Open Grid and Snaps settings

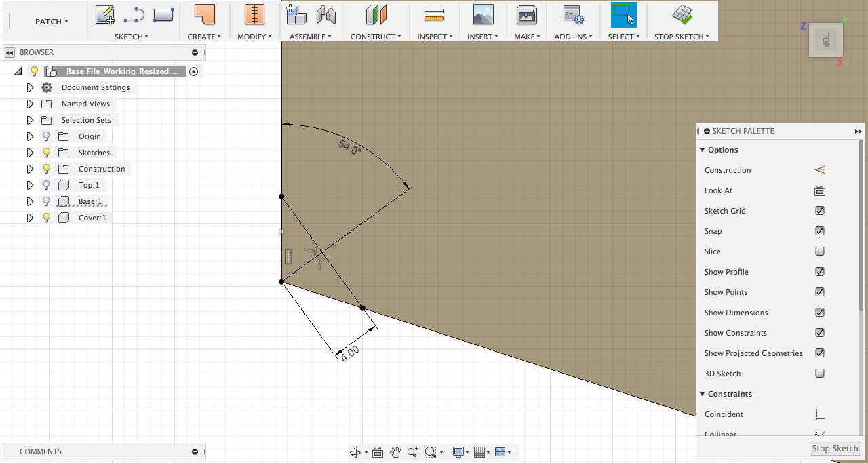coord(481,452)
